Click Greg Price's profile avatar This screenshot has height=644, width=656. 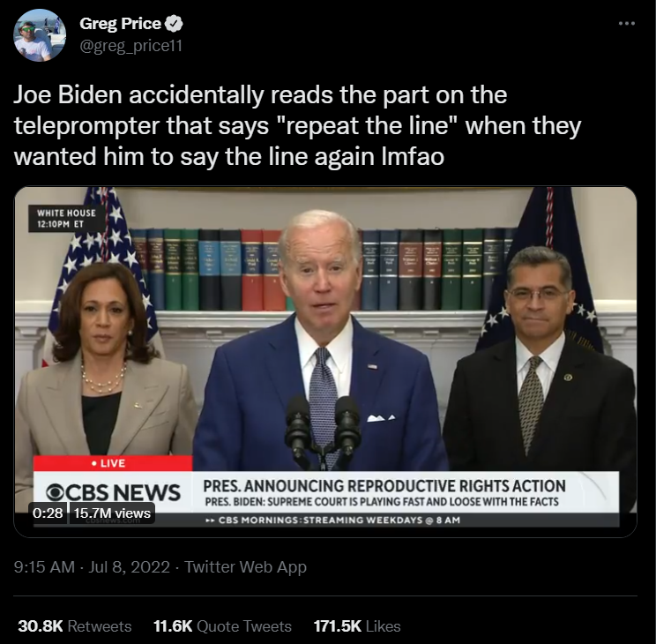coord(40,35)
